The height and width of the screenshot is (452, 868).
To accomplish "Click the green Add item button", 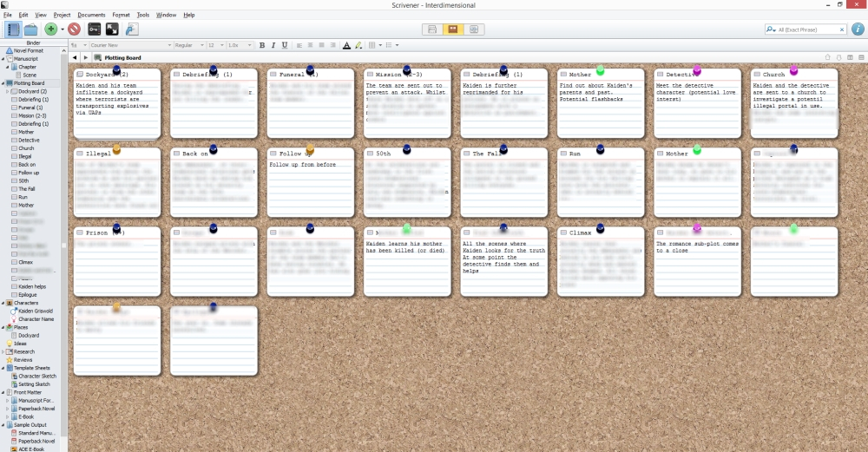I will point(51,29).
